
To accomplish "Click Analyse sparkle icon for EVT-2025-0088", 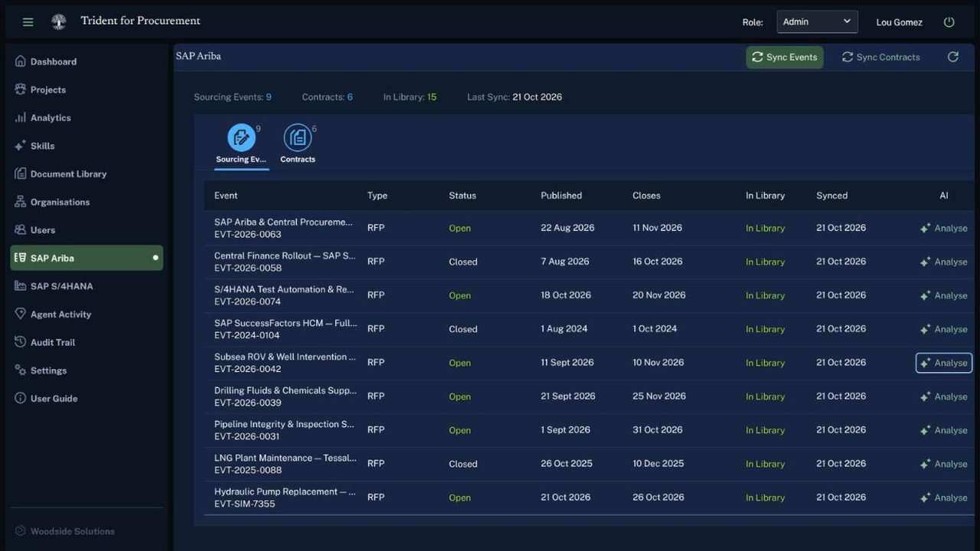I will 926,464.
